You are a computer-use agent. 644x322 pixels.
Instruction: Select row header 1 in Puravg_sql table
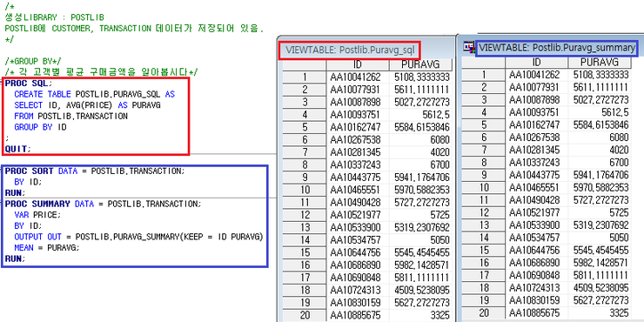click(305, 77)
